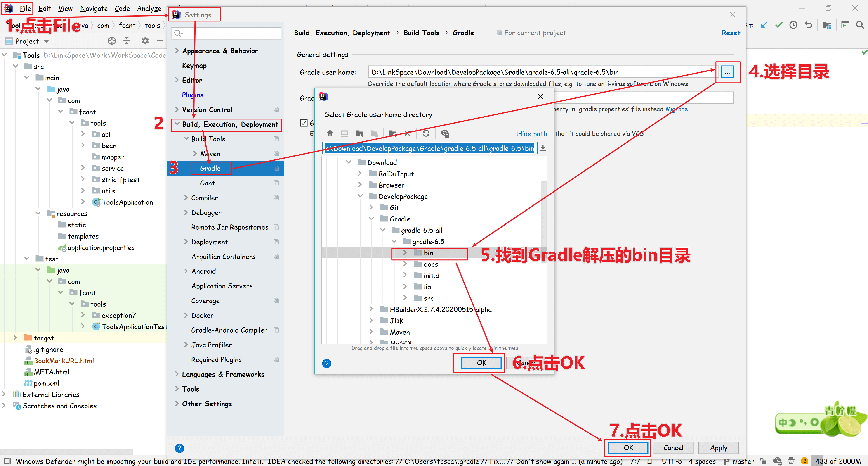Click the Home directory icon in file chooser
Viewport: 868px width, 466px height.
tap(330, 133)
